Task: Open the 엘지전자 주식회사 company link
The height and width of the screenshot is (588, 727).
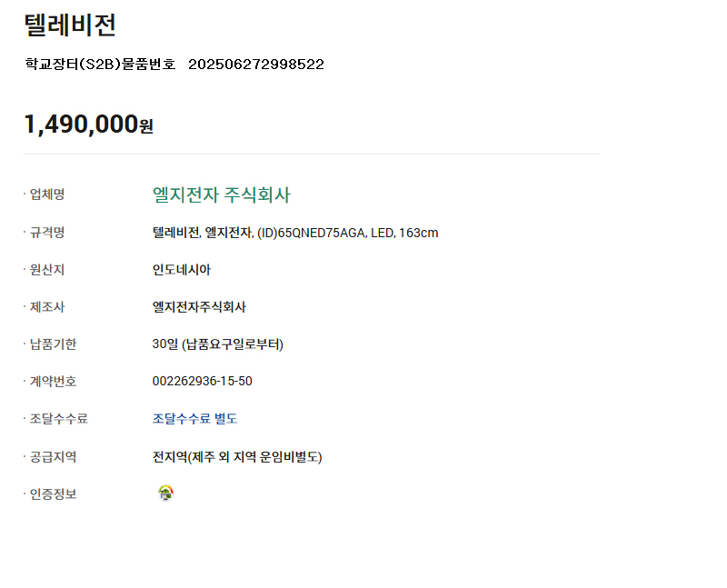Action: (221, 194)
